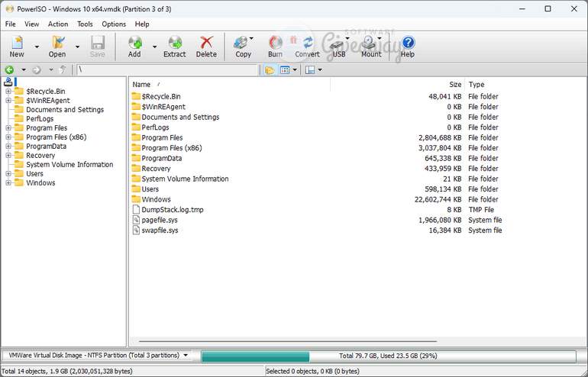Click the Open file toolbar icon
Image resolution: width=588 pixels, height=377 pixels.
(x=57, y=43)
